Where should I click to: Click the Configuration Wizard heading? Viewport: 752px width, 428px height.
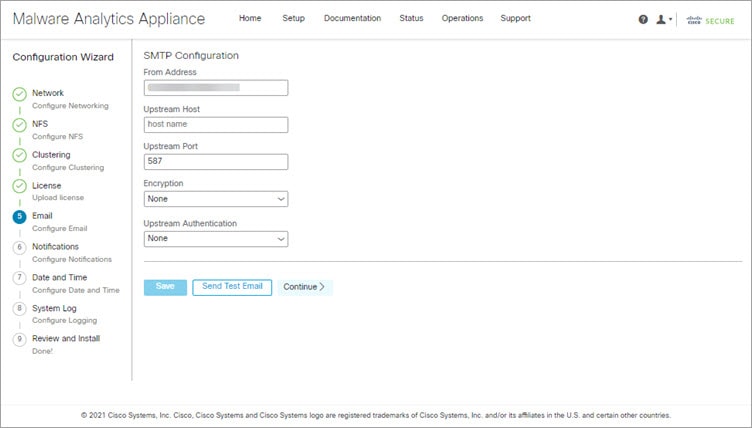[63, 57]
